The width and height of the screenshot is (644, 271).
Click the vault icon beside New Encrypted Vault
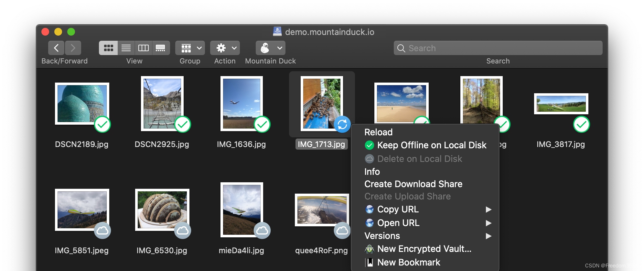[x=370, y=249]
